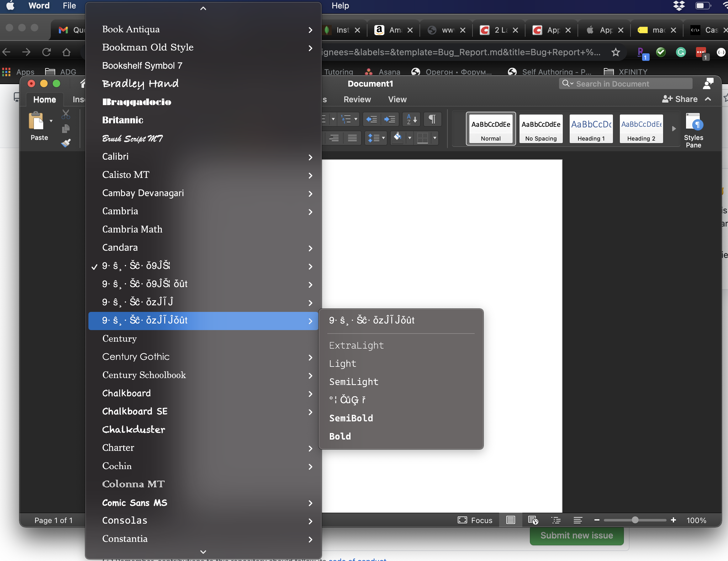This screenshot has width=728, height=561.
Task: Apply the Heading 1 style
Action: [x=591, y=129]
